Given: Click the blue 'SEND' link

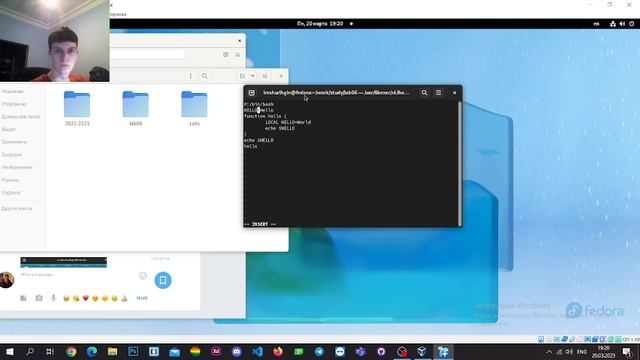Looking at the screenshot, I should click(142, 298).
